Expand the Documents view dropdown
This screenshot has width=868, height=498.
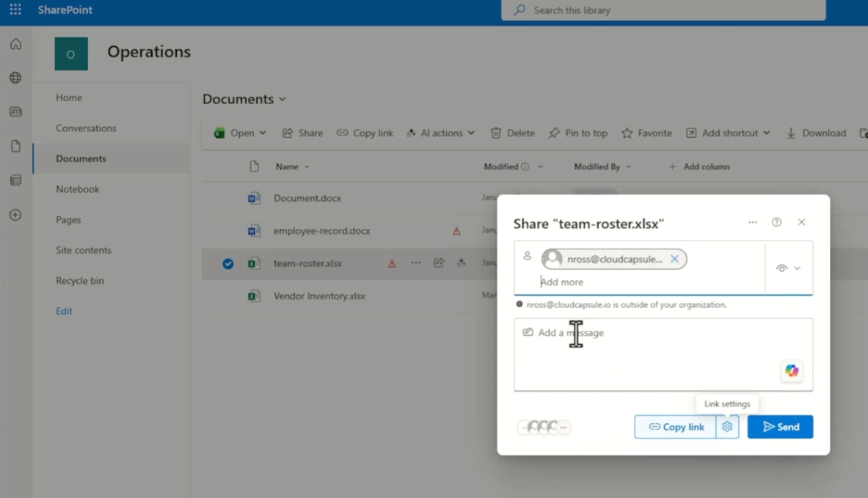pos(282,100)
